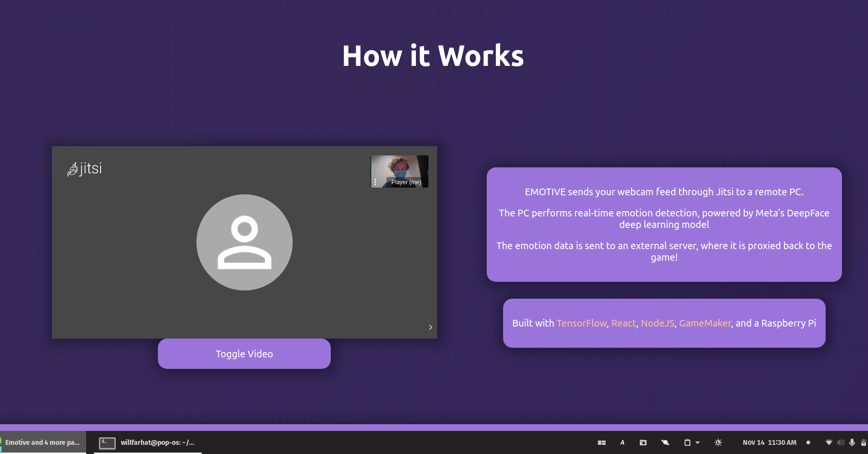Click the 'emotion data is sent' sentence
The height and width of the screenshot is (454, 868).
664,252
